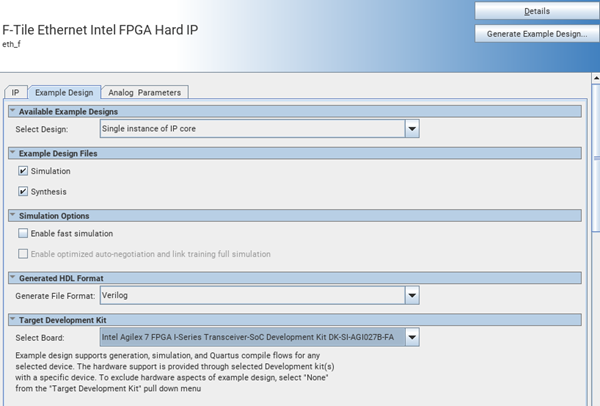Collapse Simulation Options section
This screenshot has width=600, height=406.
[13, 215]
